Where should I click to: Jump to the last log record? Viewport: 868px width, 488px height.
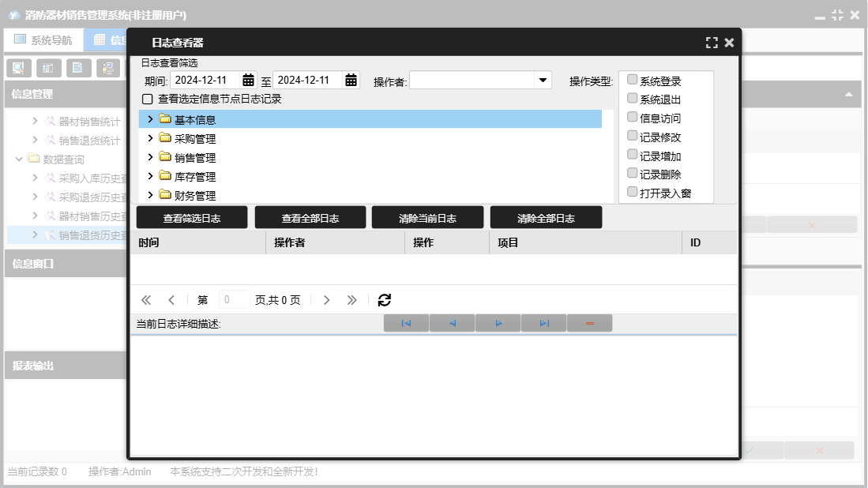544,324
